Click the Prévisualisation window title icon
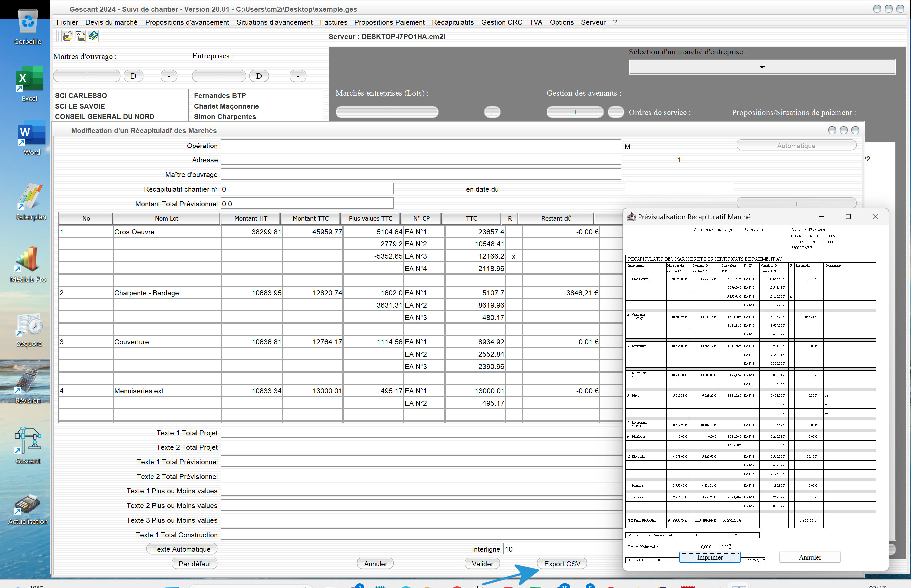The image size is (911, 588). pyautogui.click(x=631, y=217)
